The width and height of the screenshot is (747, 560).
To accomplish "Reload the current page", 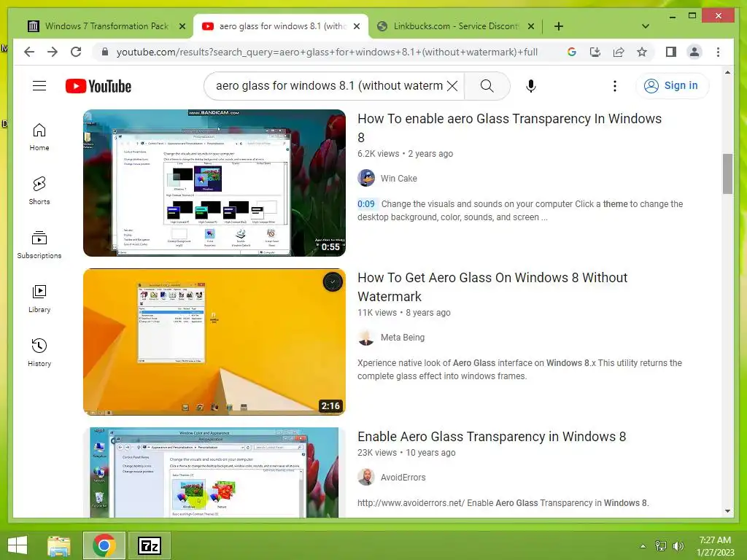I will coord(76,52).
